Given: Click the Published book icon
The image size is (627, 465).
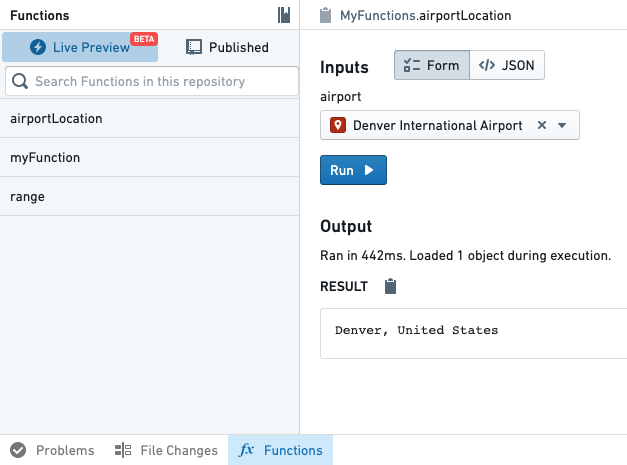Looking at the screenshot, I should point(194,47).
